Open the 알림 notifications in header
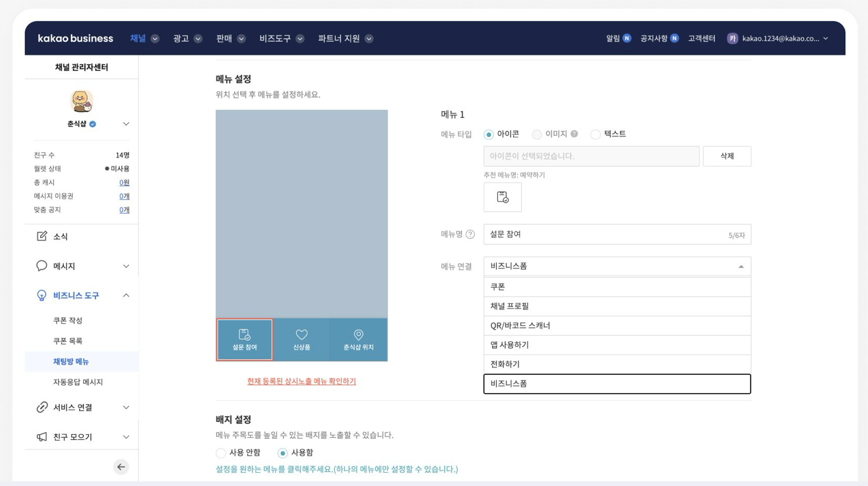The width and height of the screenshot is (868, 486). (618, 38)
